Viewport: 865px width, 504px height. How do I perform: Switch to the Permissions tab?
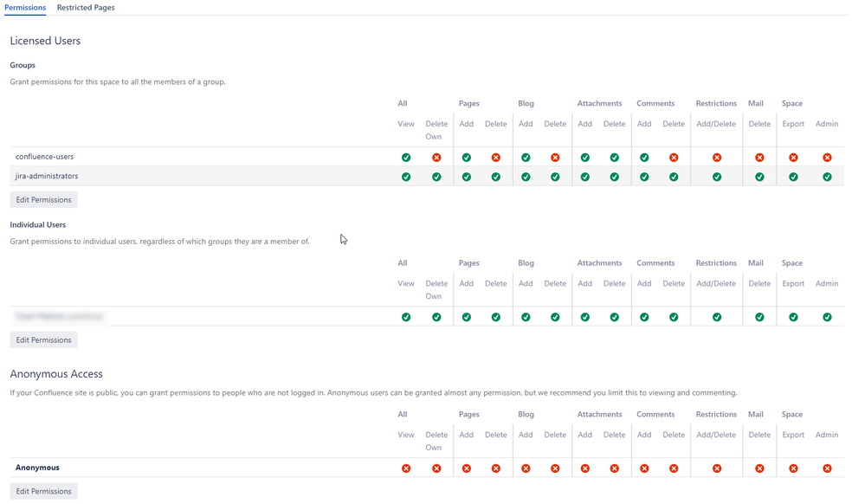coord(25,8)
